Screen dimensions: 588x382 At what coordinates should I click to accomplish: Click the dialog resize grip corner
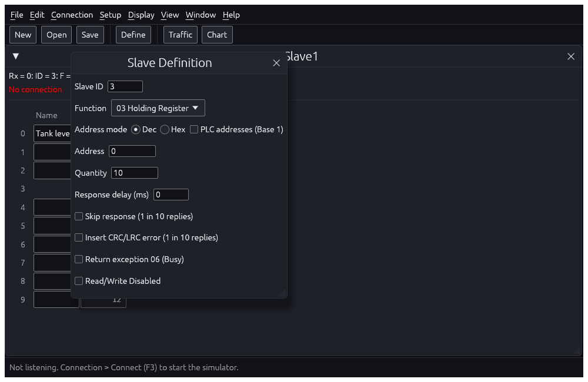point(283,293)
